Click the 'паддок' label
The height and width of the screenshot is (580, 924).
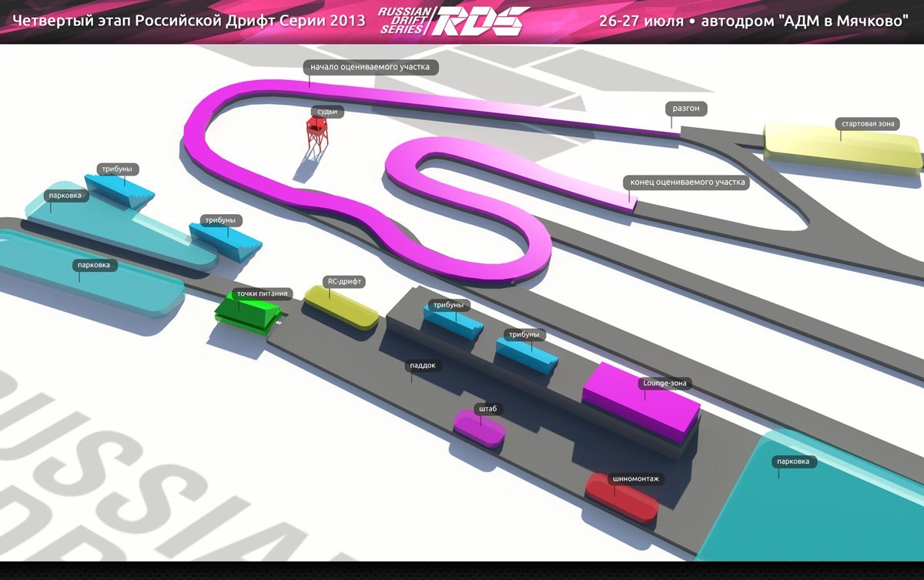point(423,367)
